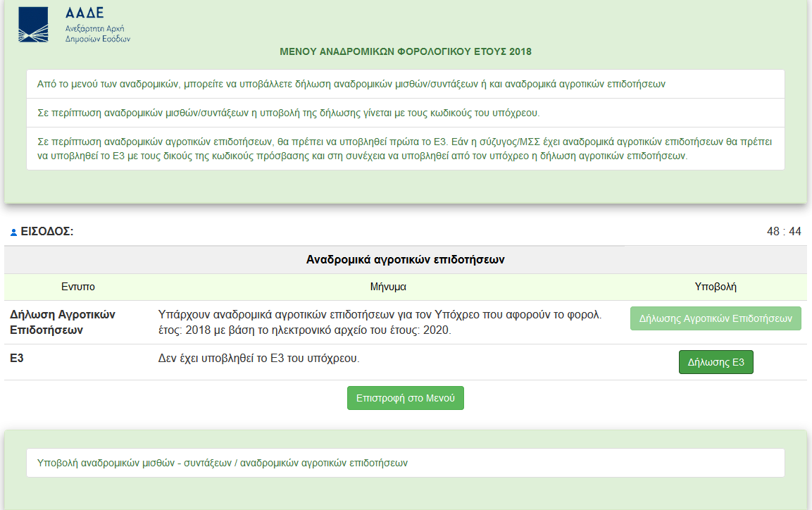Image resolution: width=812 pixels, height=510 pixels.
Task: Click the Μήνυμα column header
Action: click(388, 287)
